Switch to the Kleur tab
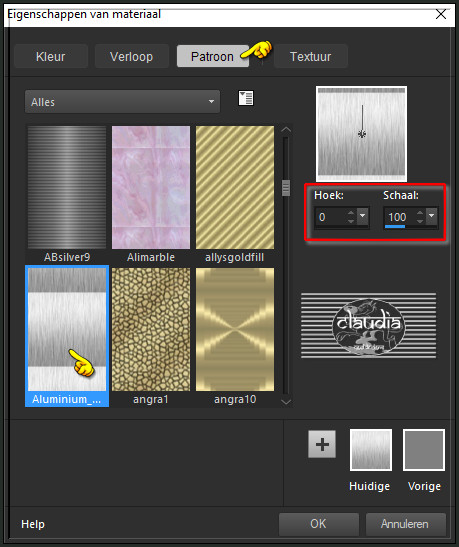 (51, 56)
